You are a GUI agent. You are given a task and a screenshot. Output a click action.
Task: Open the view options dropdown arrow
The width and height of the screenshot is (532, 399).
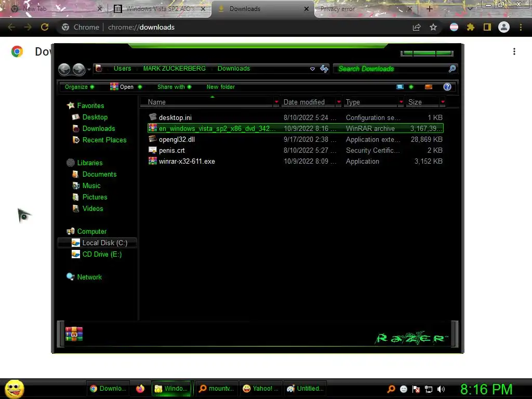coord(411,87)
